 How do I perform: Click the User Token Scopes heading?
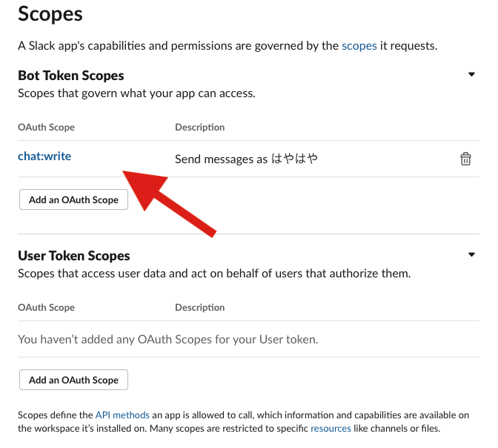[x=74, y=256]
